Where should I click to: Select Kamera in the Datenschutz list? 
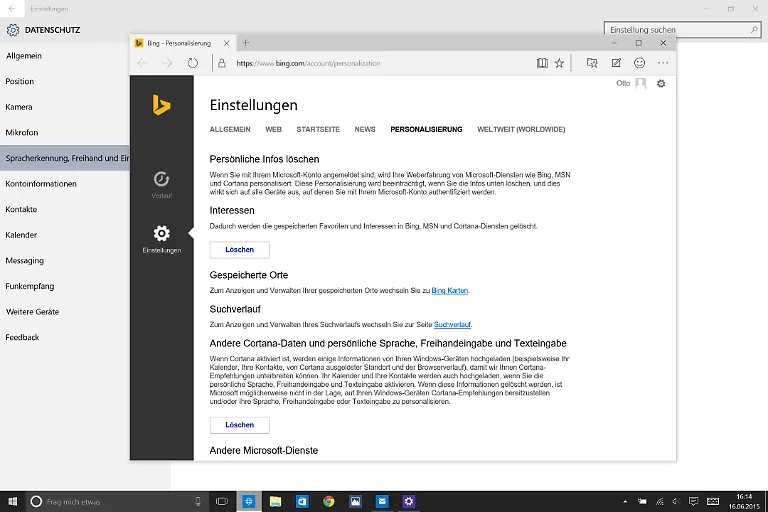pos(19,107)
